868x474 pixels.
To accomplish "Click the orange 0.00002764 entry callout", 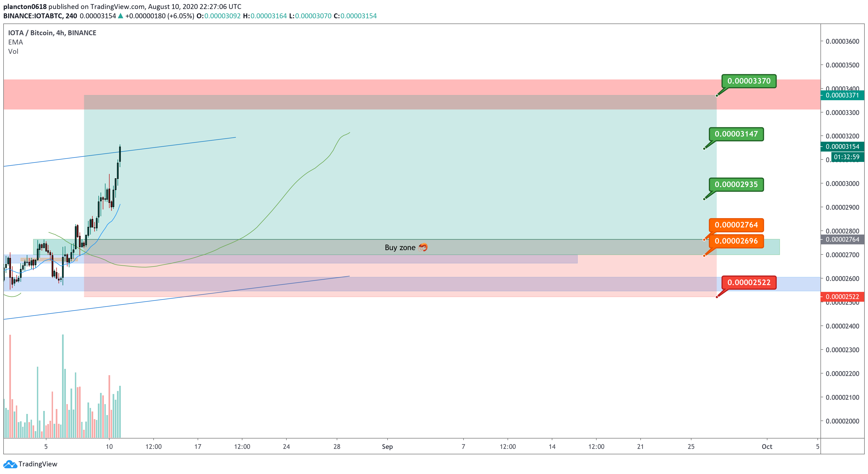I will (736, 225).
